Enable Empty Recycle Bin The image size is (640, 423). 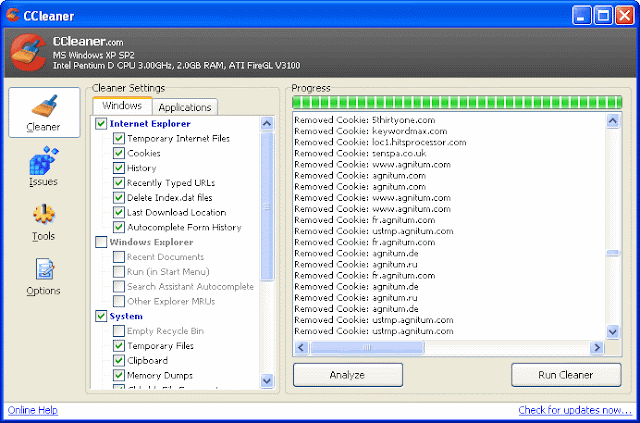coord(119,331)
